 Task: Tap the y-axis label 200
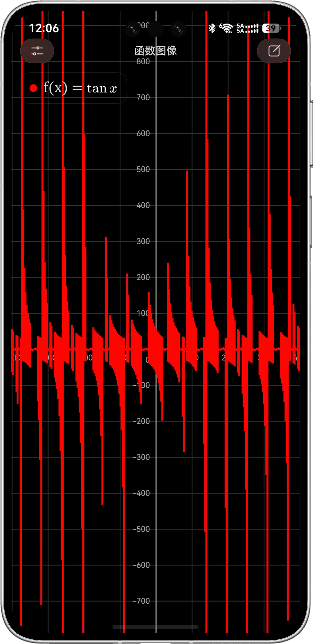[x=143, y=278]
